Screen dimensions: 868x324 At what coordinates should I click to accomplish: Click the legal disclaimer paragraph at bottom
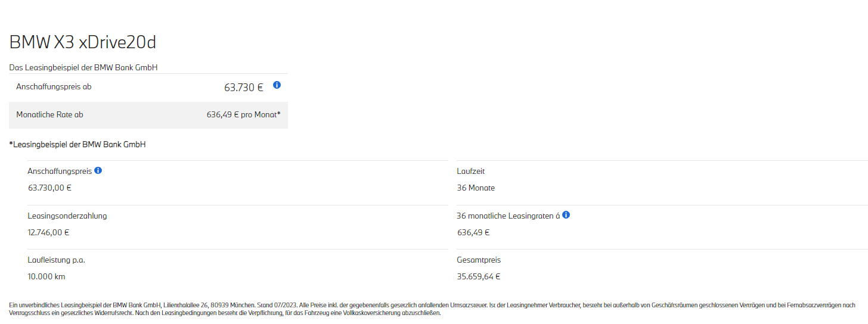point(432,309)
